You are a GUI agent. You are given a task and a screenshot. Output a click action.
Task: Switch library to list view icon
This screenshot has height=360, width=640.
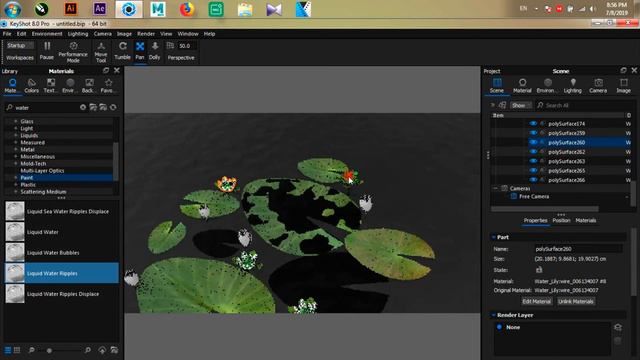[8, 350]
